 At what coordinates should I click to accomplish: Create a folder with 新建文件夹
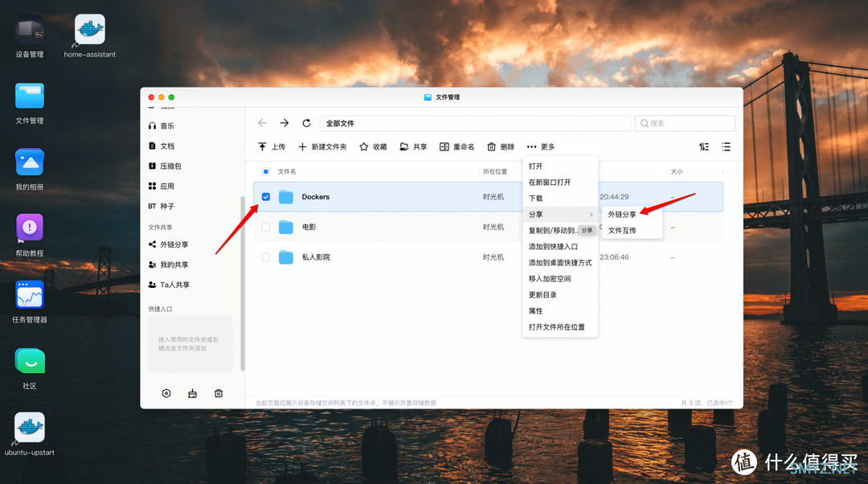pos(322,147)
